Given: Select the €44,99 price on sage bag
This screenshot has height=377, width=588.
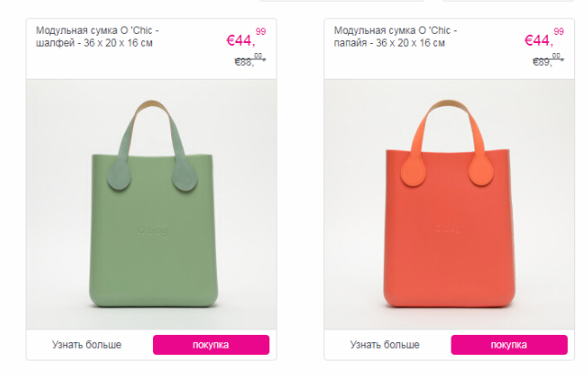Looking at the screenshot, I should pos(246,38).
